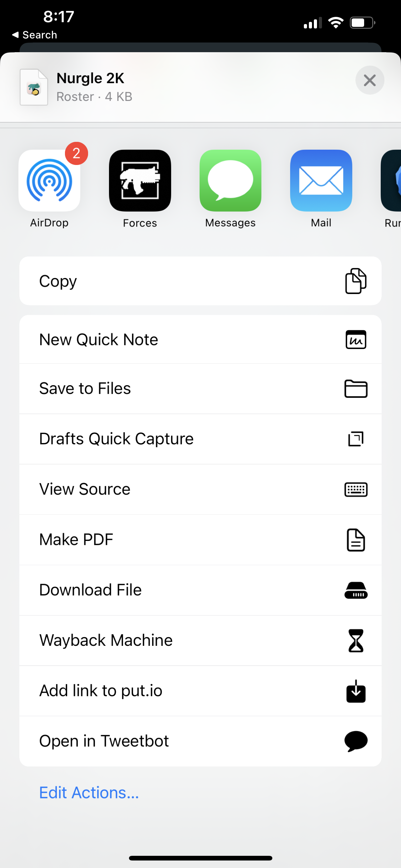Tap the Make PDF document icon
The width and height of the screenshot is (401, 868).
point(356,540)
